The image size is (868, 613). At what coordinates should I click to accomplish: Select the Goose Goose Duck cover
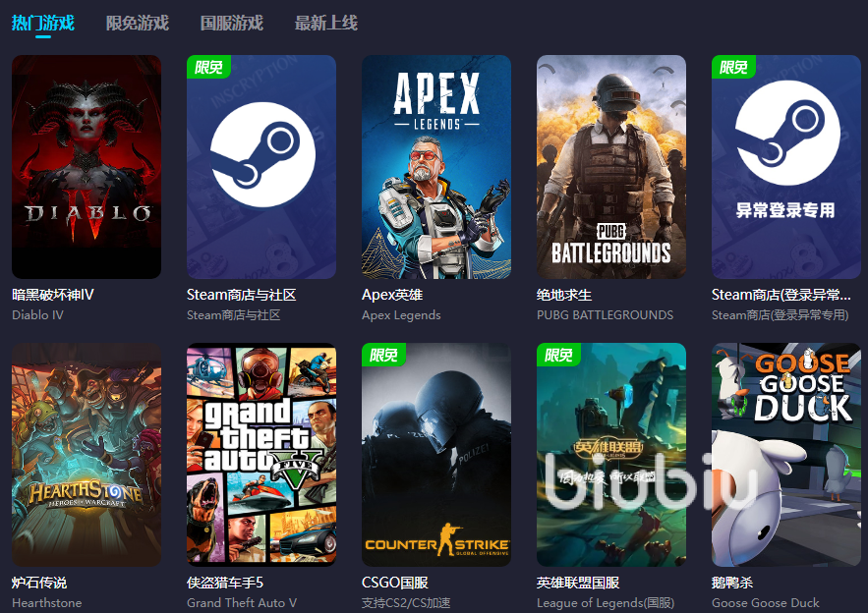[x=786, y=454]
